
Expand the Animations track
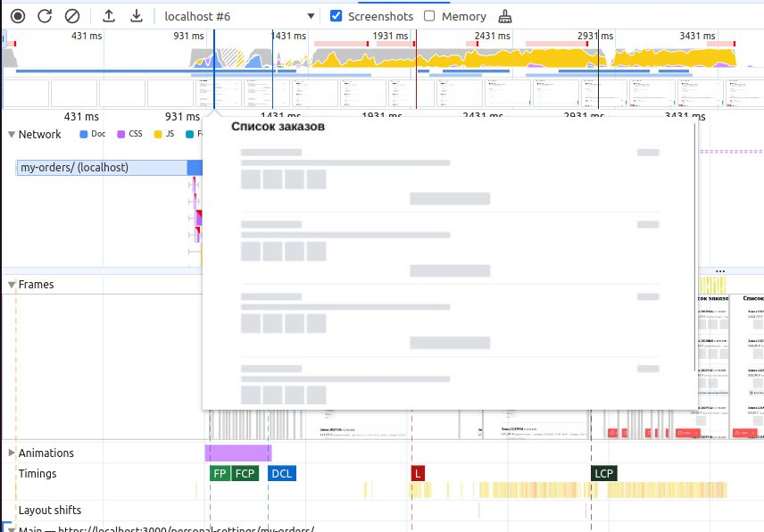pos(12,453)
